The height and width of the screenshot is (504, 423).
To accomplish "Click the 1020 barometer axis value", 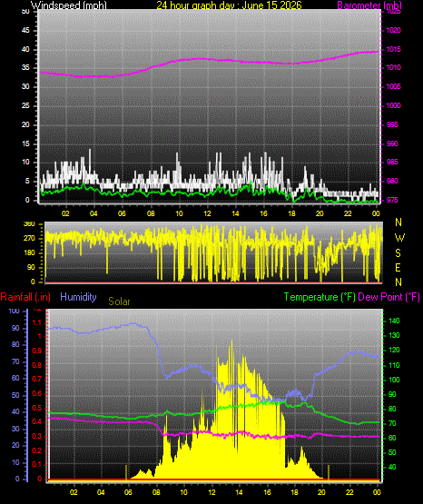I will click(393, 31).
